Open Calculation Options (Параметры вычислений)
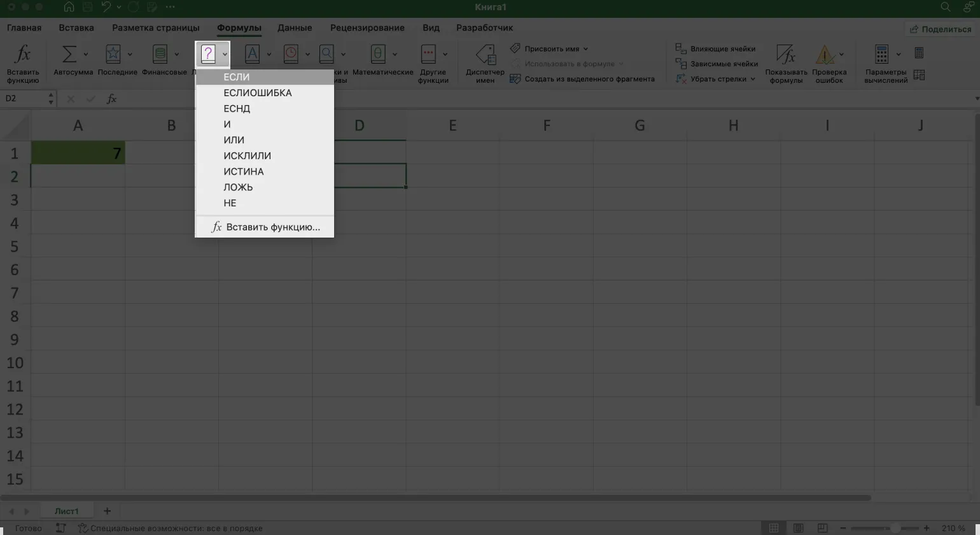 (x=882, y=55)
